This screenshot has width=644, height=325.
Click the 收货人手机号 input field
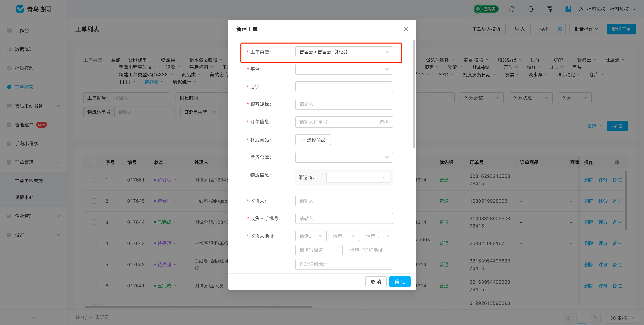(344, 218)
